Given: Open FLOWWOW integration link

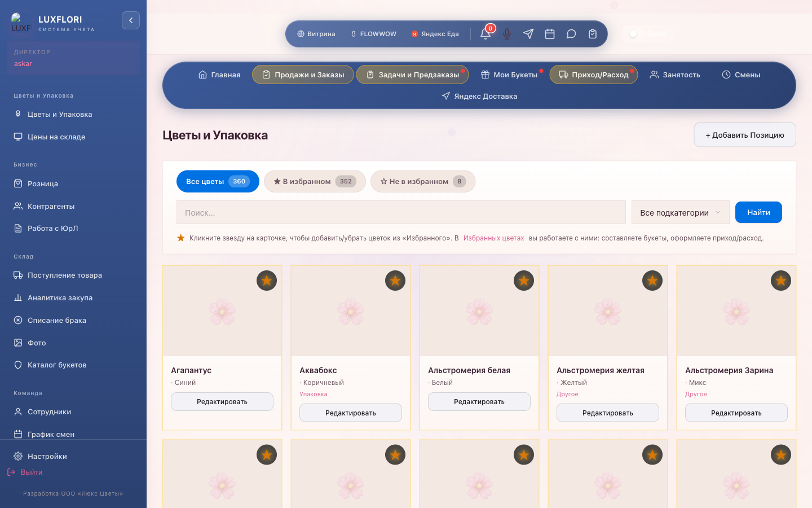Looking at the screenshot, I should (373, 34).
